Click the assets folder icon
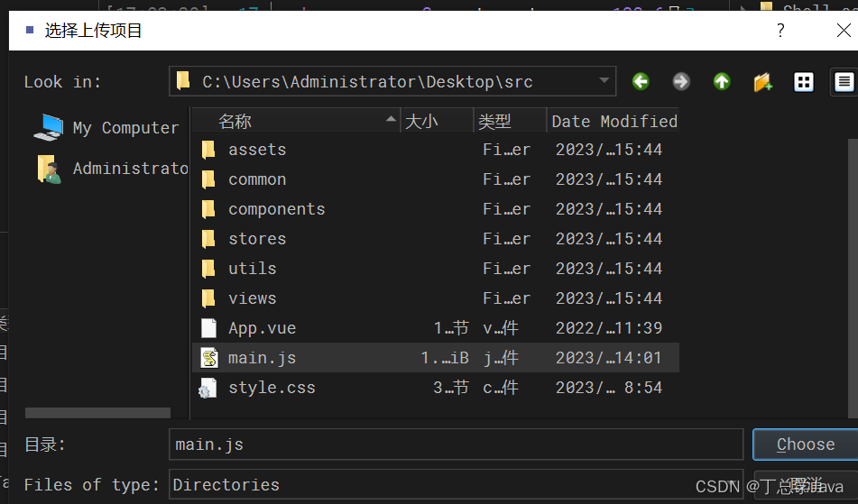Image resolution: width=858 pixels, height=504 pixels. click(208, 150)
